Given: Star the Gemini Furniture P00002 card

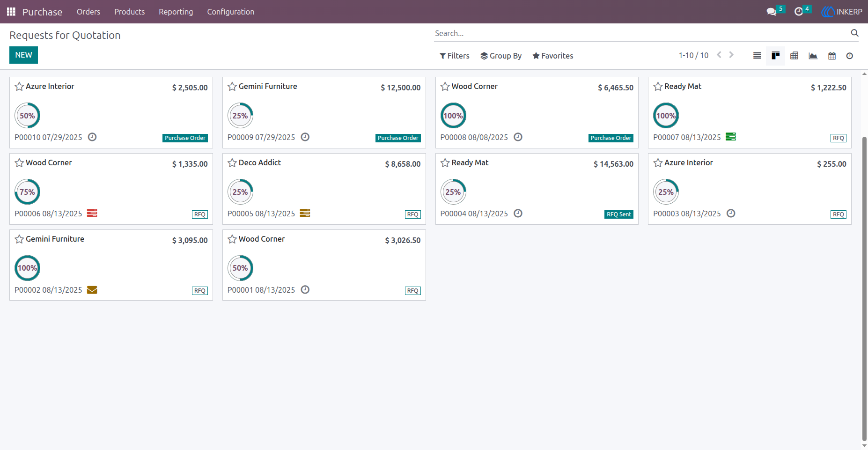Looking at the screenshot, I should [19, 239].
